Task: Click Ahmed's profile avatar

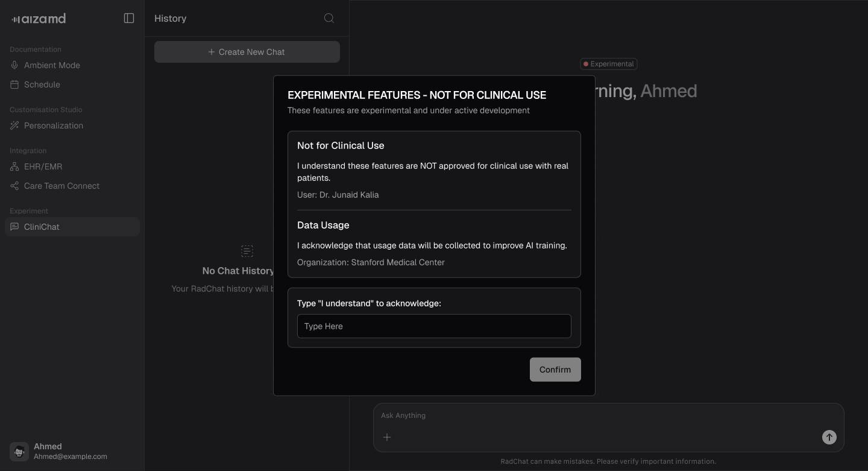Action: 19,451
